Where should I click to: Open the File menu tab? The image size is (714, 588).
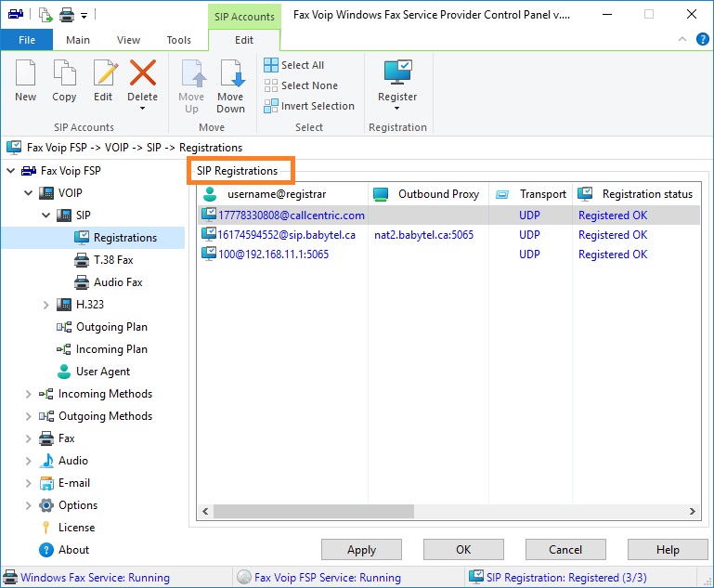[x=27, y=40]
